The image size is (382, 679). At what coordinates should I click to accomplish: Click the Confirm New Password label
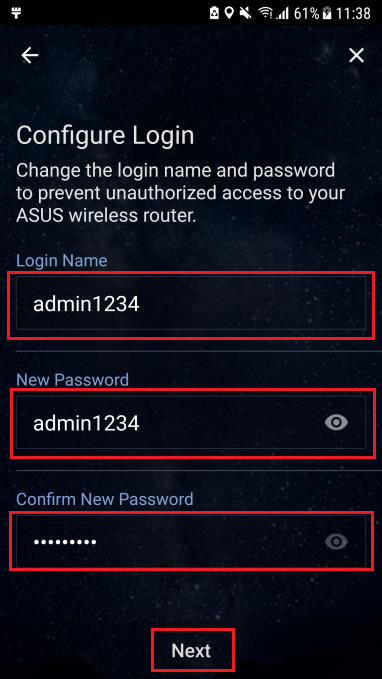[104, 499]
